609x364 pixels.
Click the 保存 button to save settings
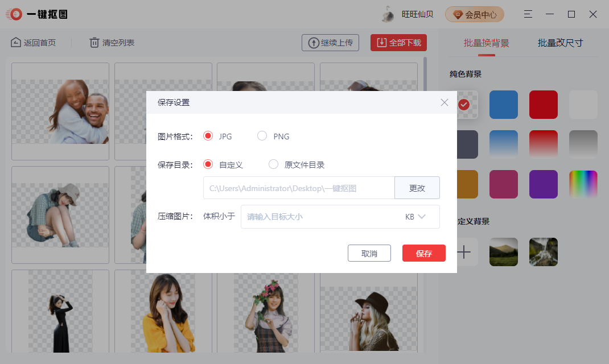tap(423, 253)
